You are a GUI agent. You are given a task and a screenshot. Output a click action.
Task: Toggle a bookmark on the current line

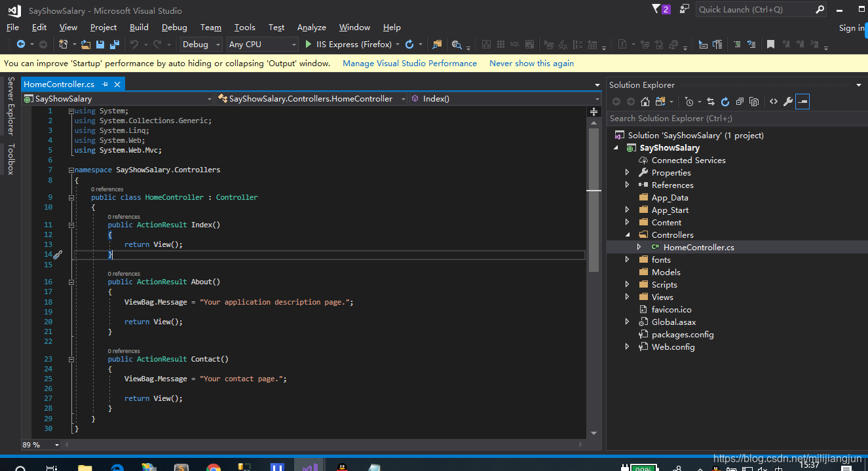(x=770, y=45)
